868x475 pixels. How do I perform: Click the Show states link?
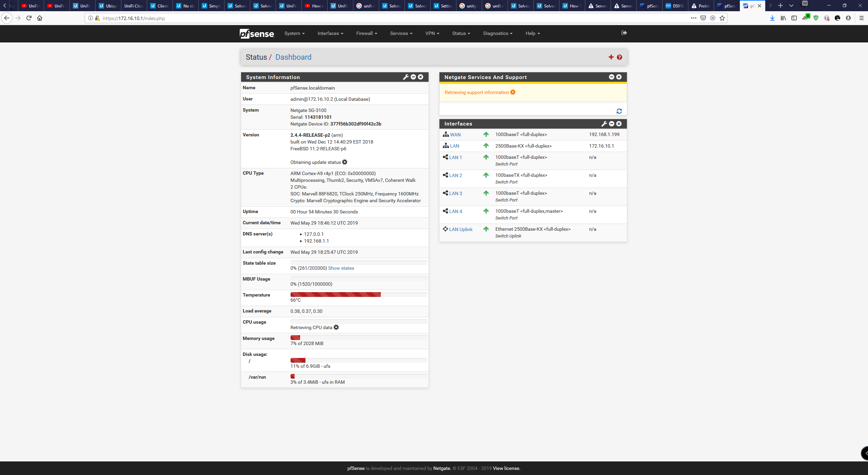[x=341, y=268]
